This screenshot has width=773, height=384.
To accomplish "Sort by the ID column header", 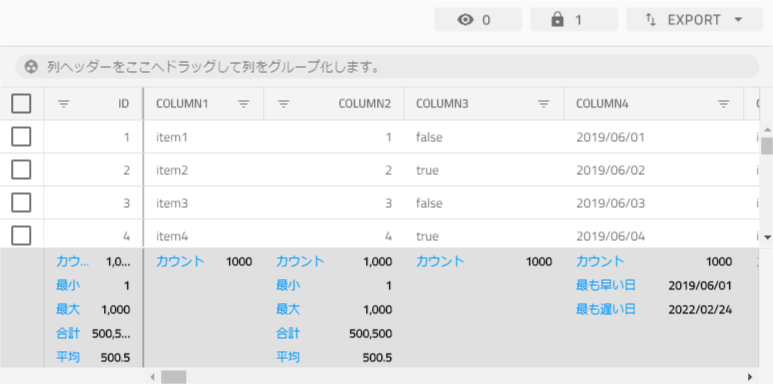I will click(124, 104).
